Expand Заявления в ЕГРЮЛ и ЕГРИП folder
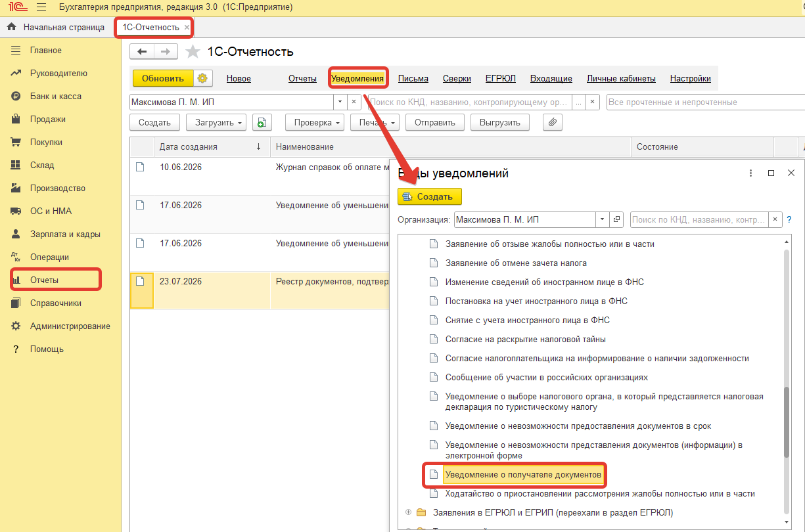The image size is (805, 532). 409,512
